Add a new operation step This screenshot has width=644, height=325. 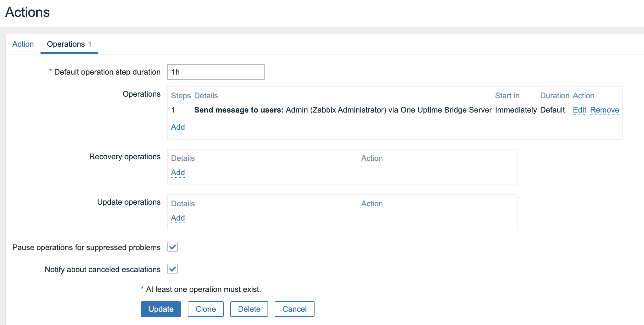pyautogui.click(x=178, y=127)
